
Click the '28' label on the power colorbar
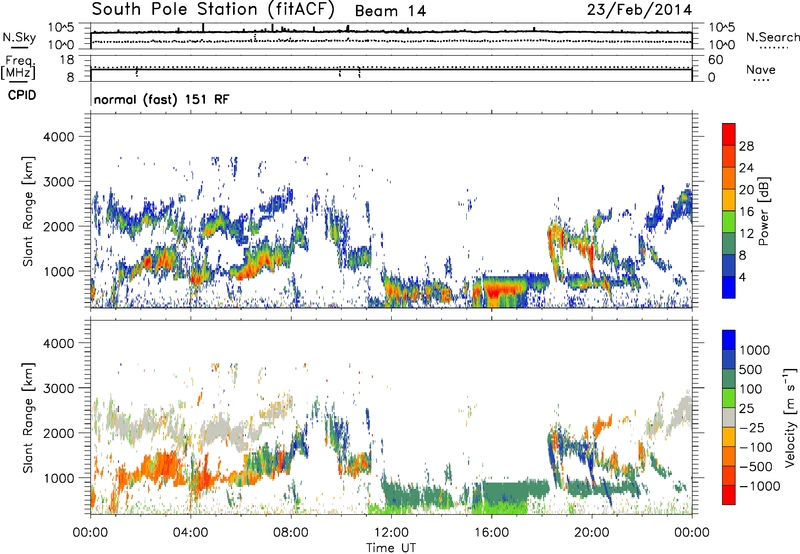pos(746,146)
